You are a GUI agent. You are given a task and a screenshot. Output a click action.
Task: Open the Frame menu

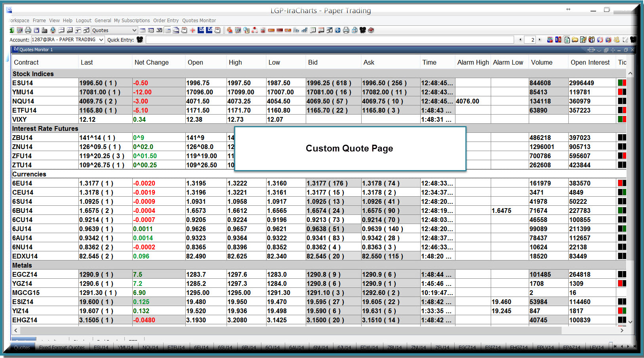(x=39, y=21)
